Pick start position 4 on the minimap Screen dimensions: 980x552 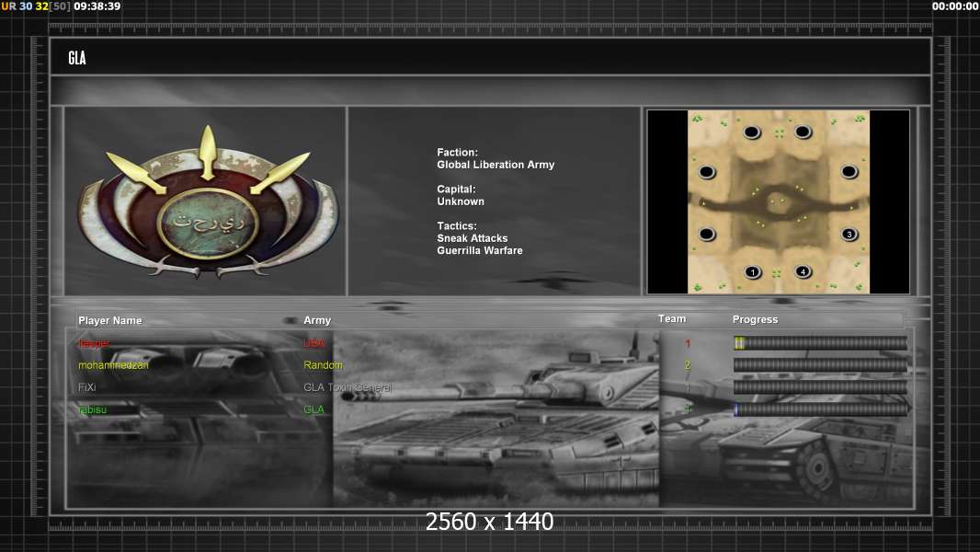tap(803, 271)
